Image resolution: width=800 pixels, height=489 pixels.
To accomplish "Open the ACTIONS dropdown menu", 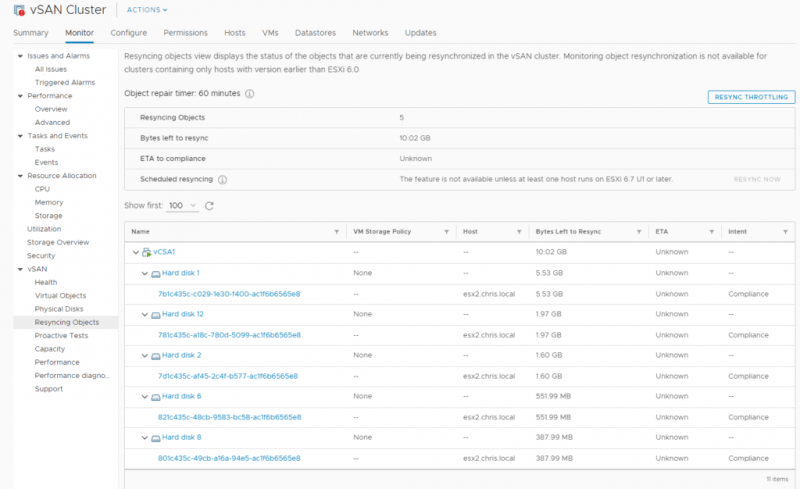I will click(x=147, y=10).
